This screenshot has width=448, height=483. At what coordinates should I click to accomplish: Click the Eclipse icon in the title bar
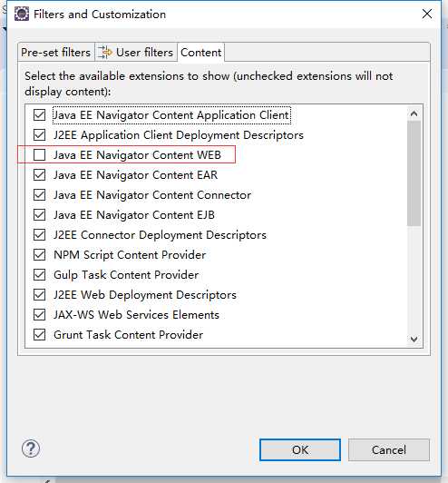22,15
